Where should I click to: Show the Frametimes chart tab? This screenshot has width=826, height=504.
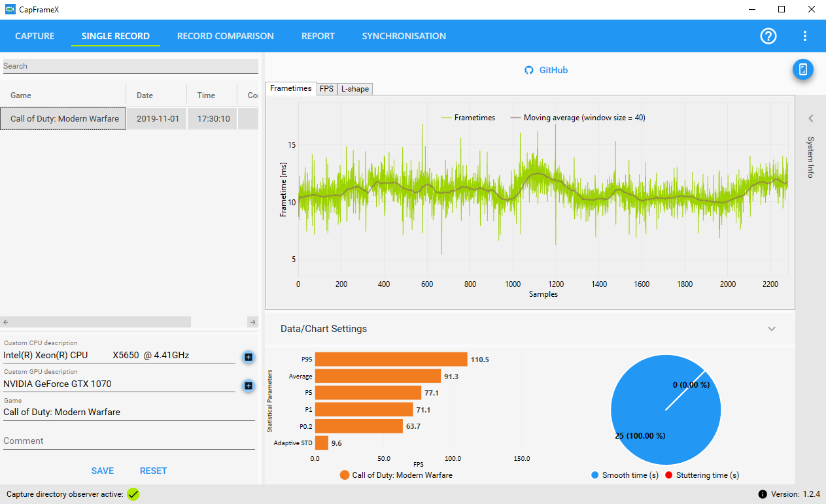click(x=291, y=88)
